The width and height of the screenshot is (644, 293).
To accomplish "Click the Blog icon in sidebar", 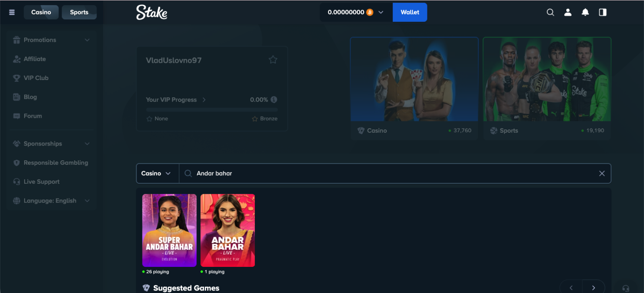I will [17, 97].
